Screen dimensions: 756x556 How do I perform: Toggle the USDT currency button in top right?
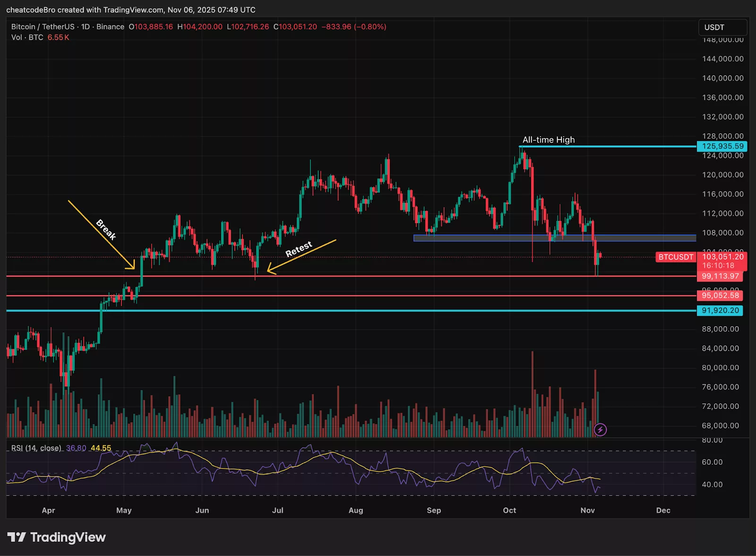(722, 27)
